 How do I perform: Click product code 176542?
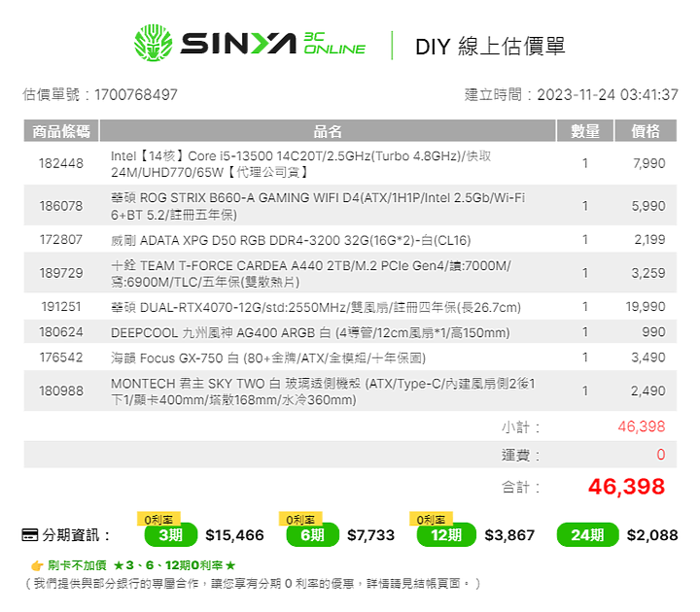tap(61, 357)
